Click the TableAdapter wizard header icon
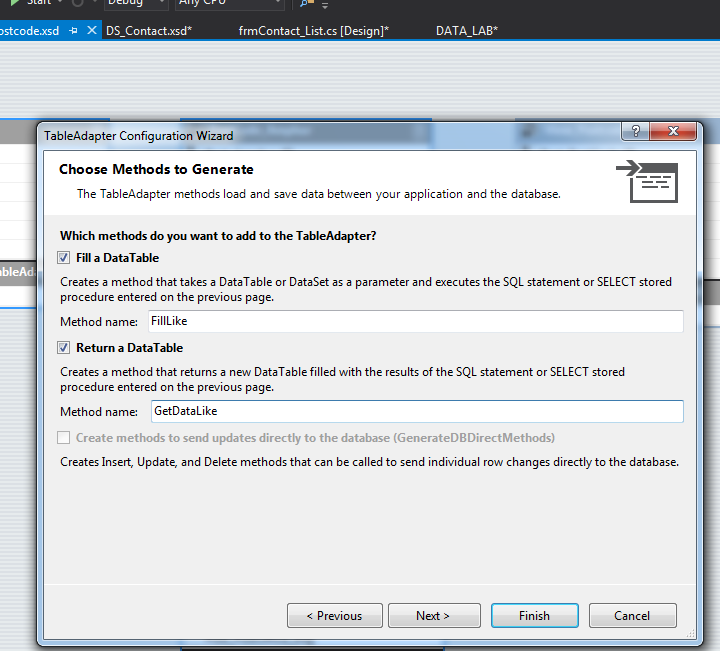This screenshot has width=720, height=651. (x=647, y=180)
